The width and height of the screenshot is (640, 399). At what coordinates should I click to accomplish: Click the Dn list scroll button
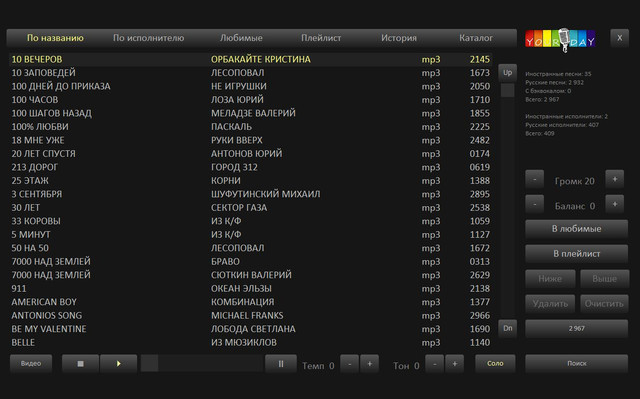pos(507,328)
